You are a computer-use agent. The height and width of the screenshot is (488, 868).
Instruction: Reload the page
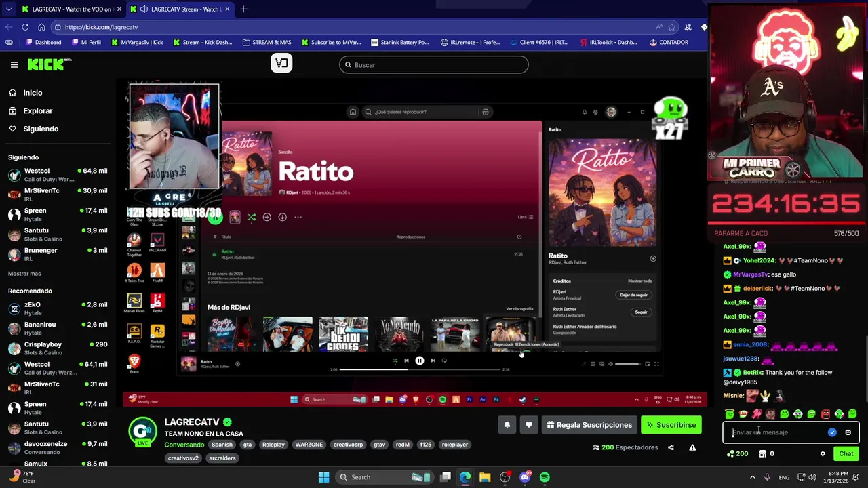pyautogui.click(x=25, y=27)
